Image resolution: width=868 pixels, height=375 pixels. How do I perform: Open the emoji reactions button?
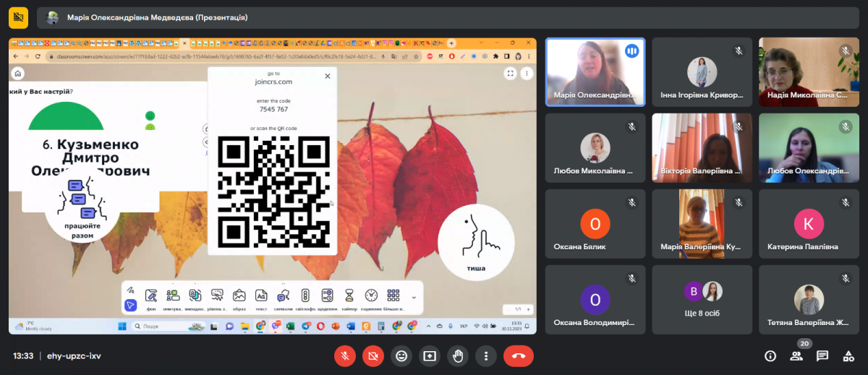(401, 355)
